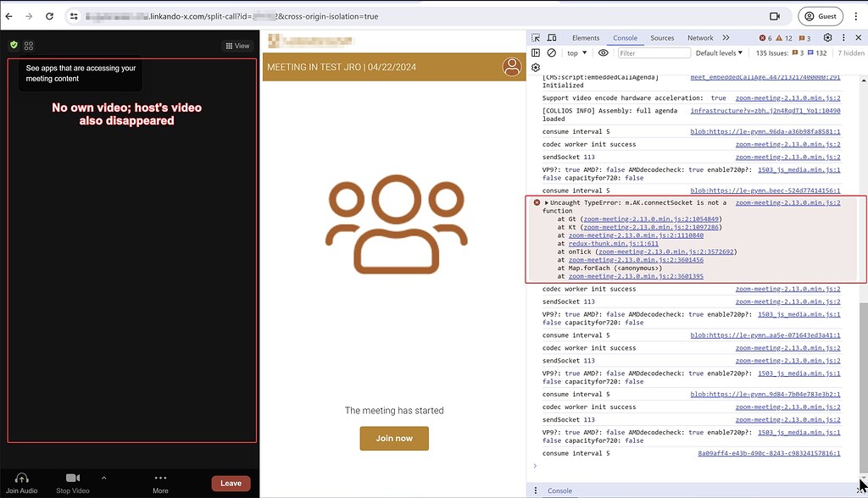The image size is (868, 498).
Task: Toggle the live expression eye icon
Action: point(604,53)
